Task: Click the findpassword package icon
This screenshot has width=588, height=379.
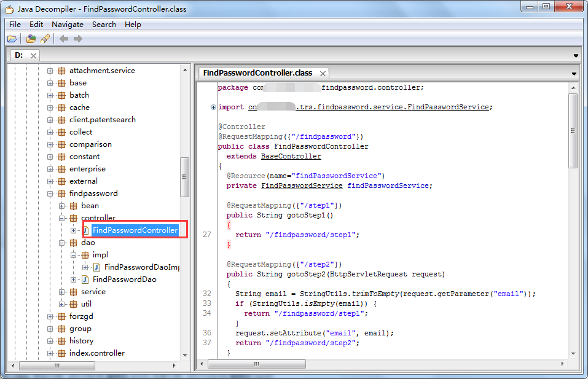Action: pyautogui.click(x=62, y=193)
